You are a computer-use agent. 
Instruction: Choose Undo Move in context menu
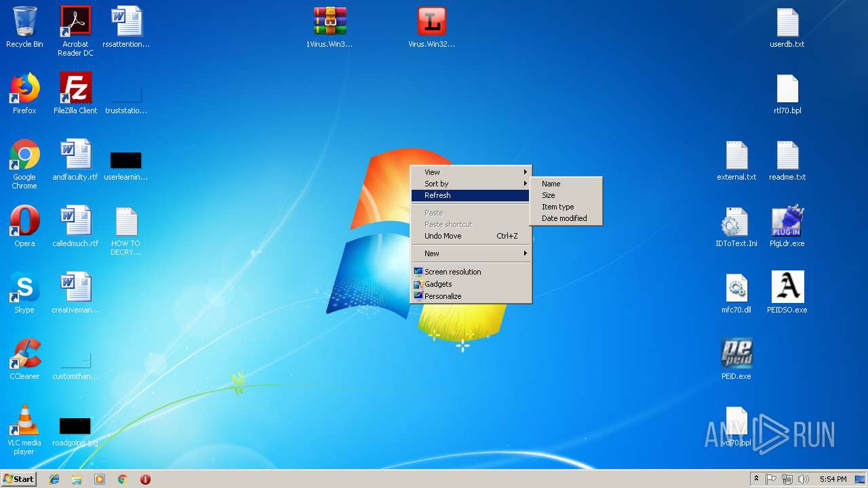point(471,236)
